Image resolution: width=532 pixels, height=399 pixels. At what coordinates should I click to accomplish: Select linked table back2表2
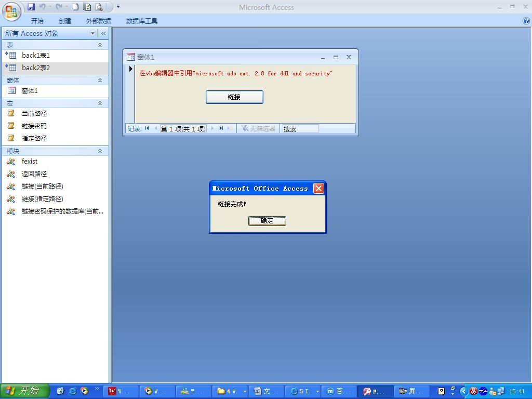(56, 68)
